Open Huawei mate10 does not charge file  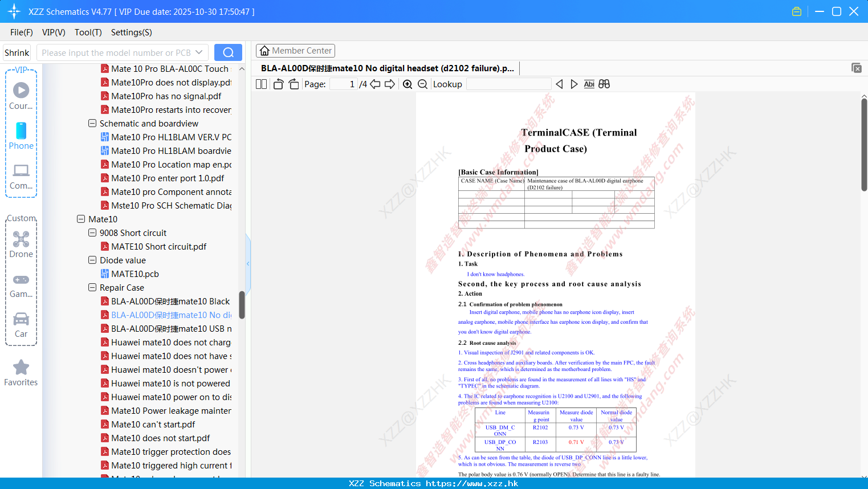[166, 343]
